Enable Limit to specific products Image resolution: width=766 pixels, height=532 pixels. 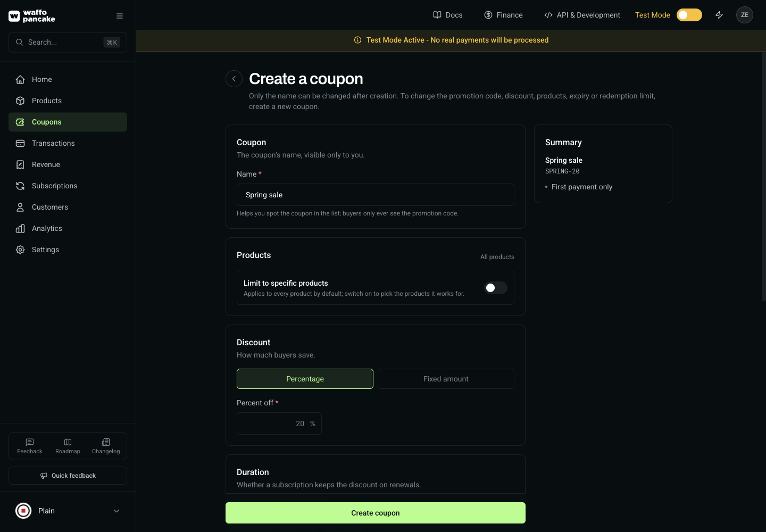[495, 288]
